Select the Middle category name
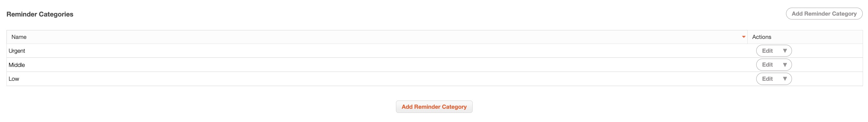This screenshot has width=868, height=122. click(x=17, y=65)
